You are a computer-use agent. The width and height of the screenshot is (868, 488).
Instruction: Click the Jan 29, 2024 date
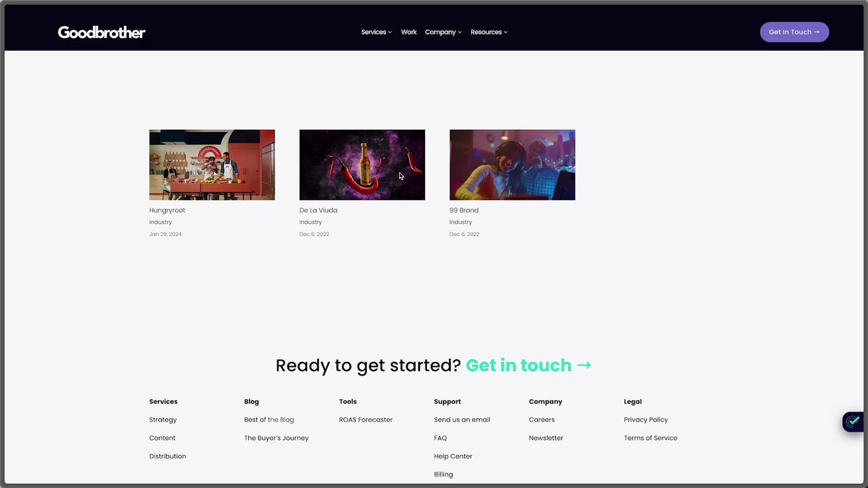coord(165,234)
